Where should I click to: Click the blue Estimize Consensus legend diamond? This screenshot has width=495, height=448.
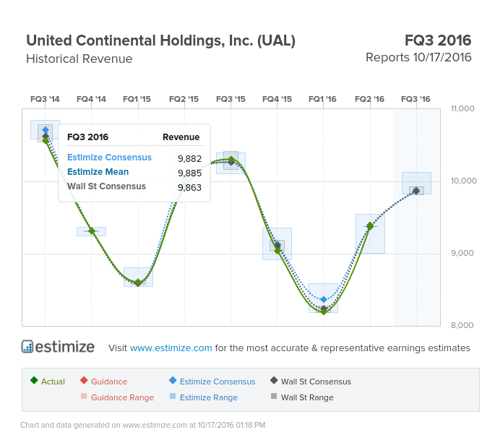(173, 380)
